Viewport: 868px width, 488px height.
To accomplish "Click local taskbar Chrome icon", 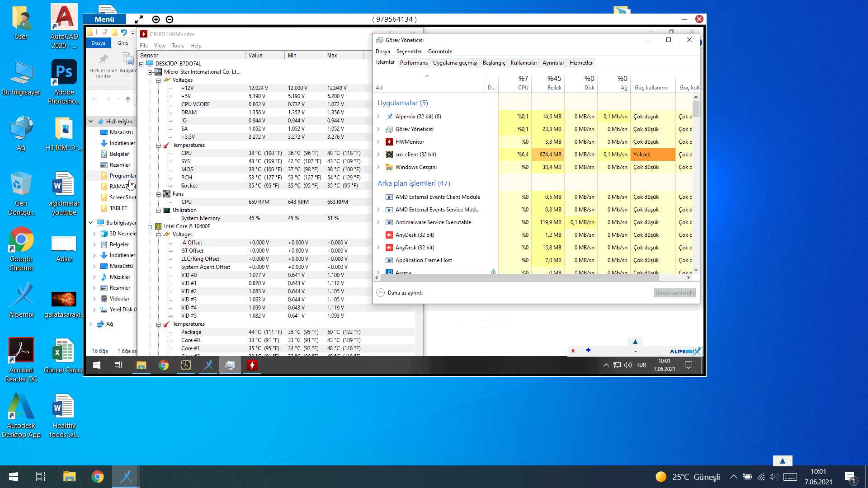I will click(97, 476).
